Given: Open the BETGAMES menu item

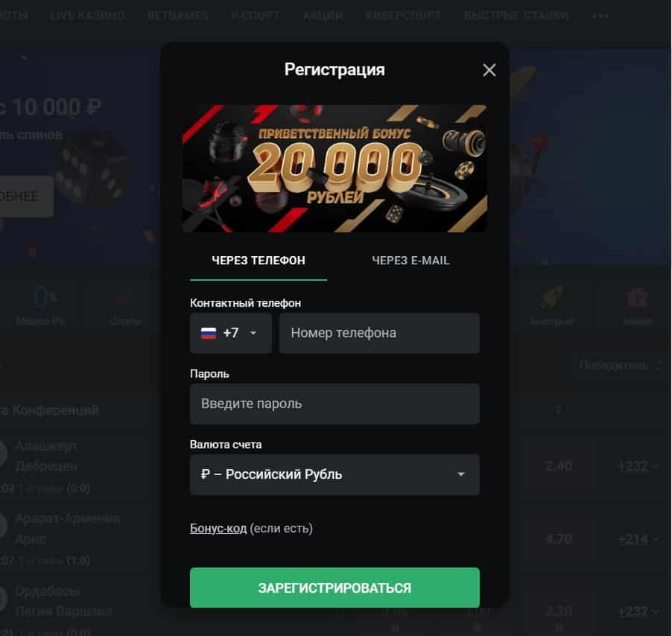Looking at the screenshot, I should click(x=178, y=16).
